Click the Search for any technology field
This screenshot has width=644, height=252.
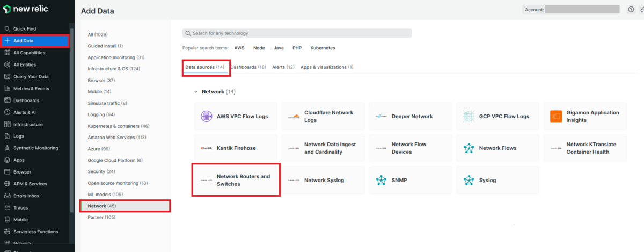(x=297, y=33)
